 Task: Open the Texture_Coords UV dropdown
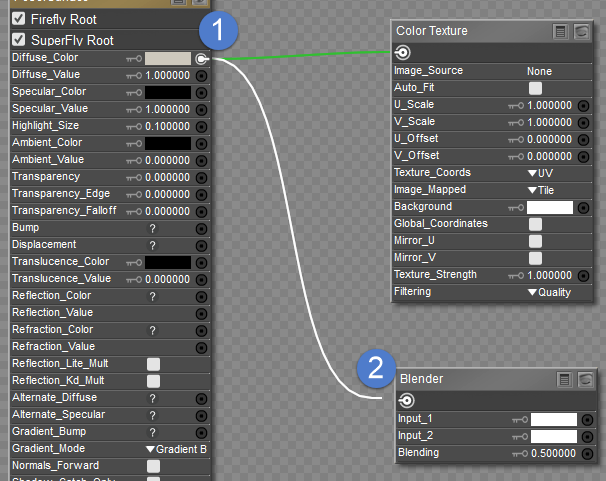pyautogui.click(x=540, y=173)
